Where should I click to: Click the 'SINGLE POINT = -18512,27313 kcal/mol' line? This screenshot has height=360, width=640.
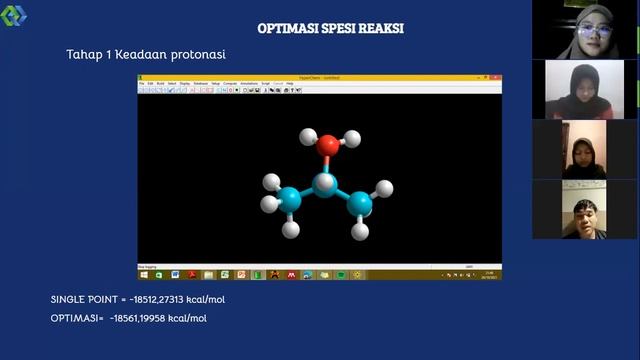pyautogui.click(x=138, y=299)
